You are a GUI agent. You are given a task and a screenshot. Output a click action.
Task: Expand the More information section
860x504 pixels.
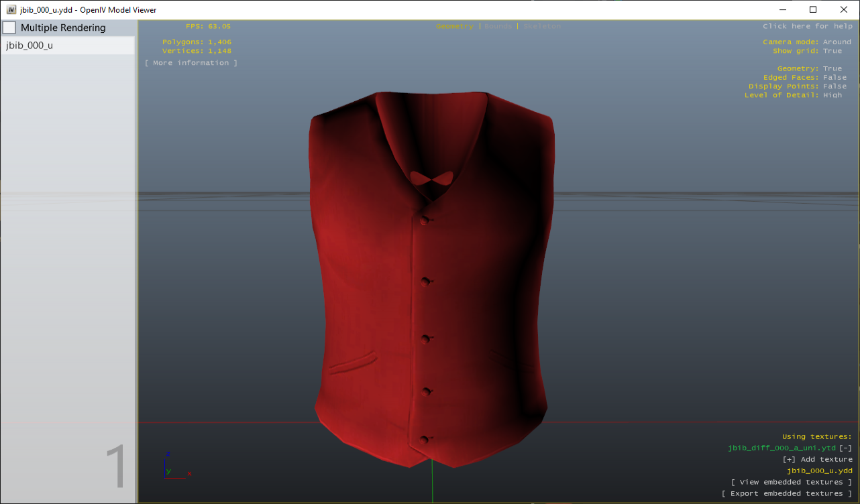click(191, 63)
